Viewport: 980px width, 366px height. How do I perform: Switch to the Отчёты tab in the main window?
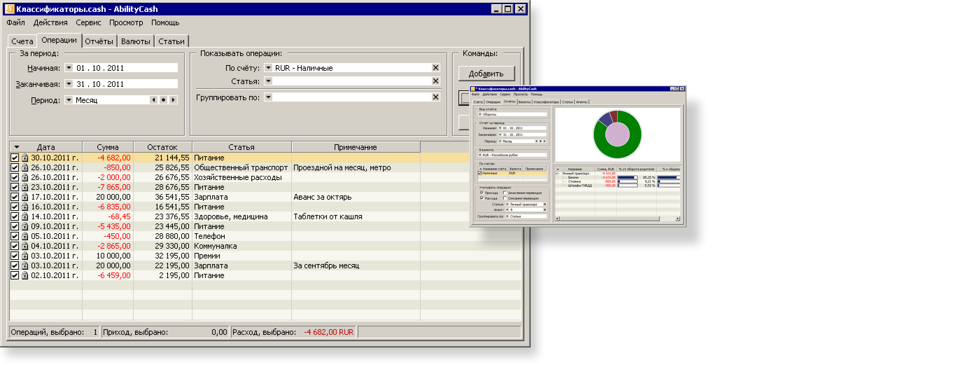point(99,41)
